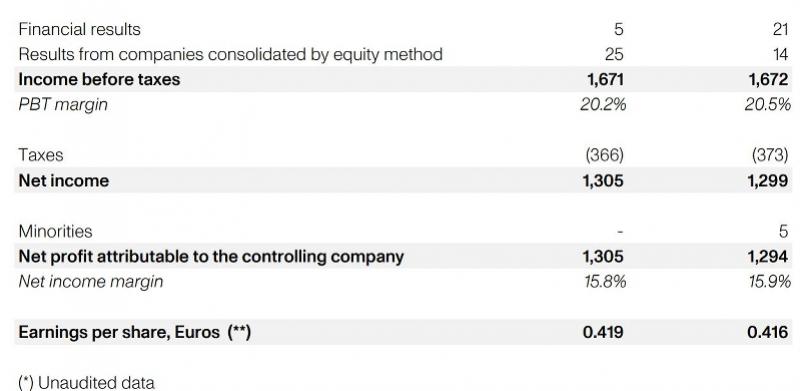
Task: Click the 15.8% net income margin value
Action: pos(605,282)
